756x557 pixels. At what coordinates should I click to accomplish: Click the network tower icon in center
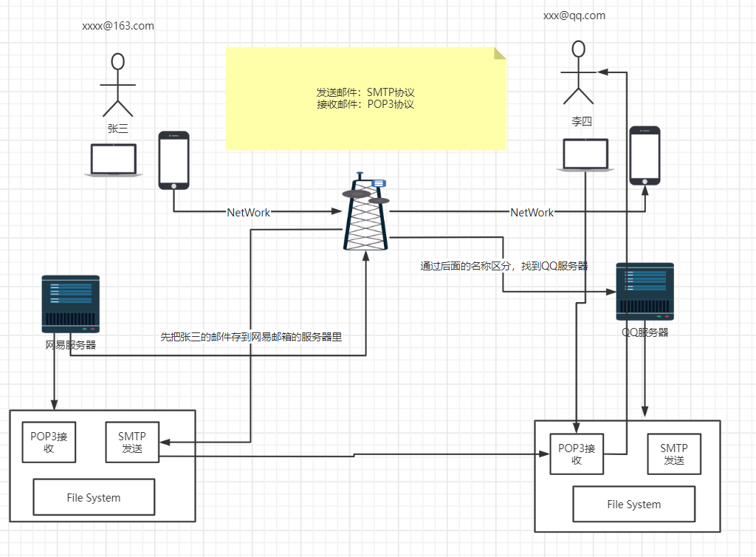(365, 211)
